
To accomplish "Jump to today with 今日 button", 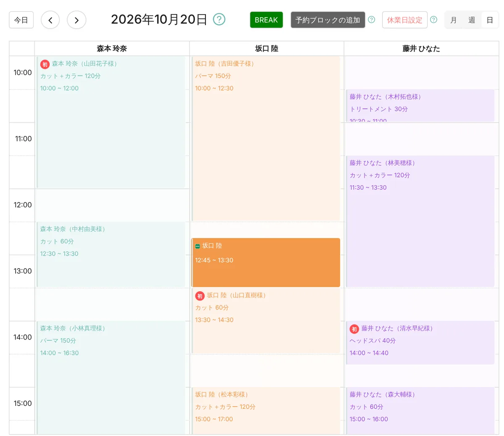I will 21,20.
